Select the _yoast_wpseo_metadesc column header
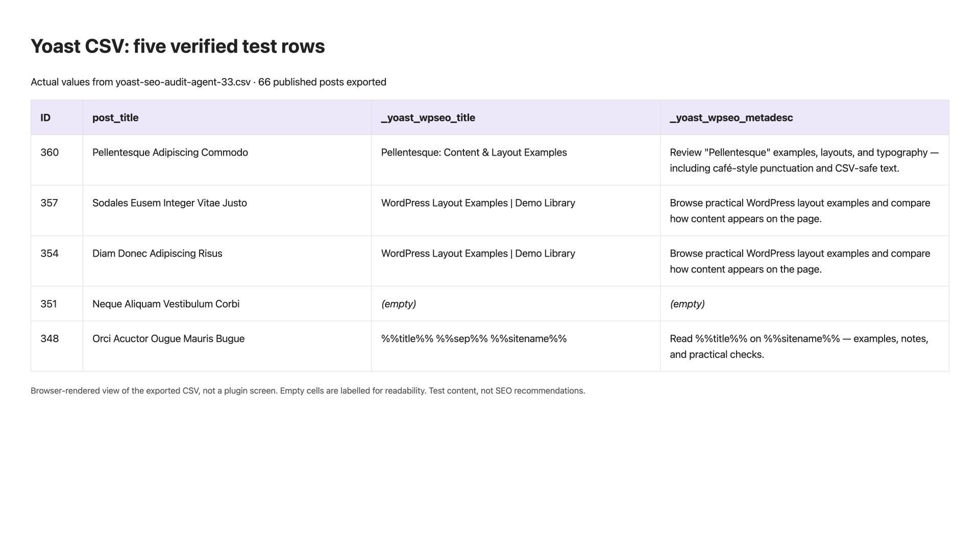The width and height of the screenshot is (980, 551). pos(804,117)
